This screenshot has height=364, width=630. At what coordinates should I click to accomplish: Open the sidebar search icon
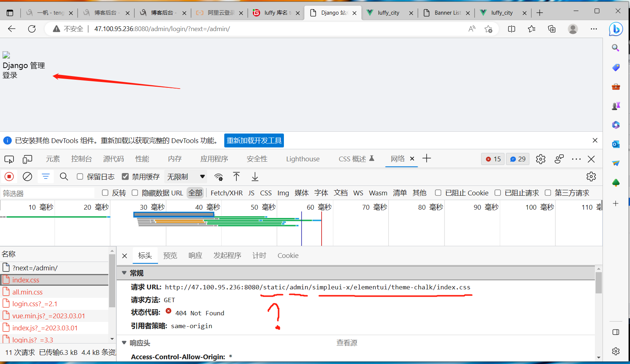tap(616, 48)
